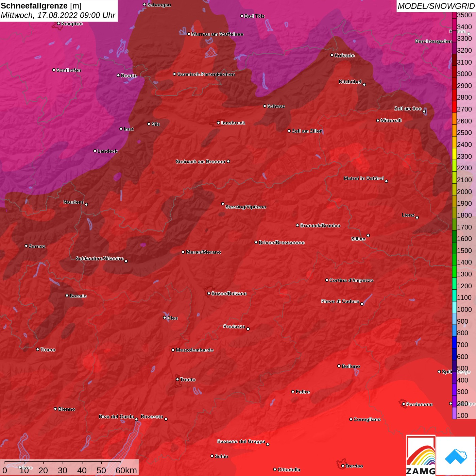Click the Schneefallgrenze [m] title
This screenshot has height=476, width=476.
(41, 6)
